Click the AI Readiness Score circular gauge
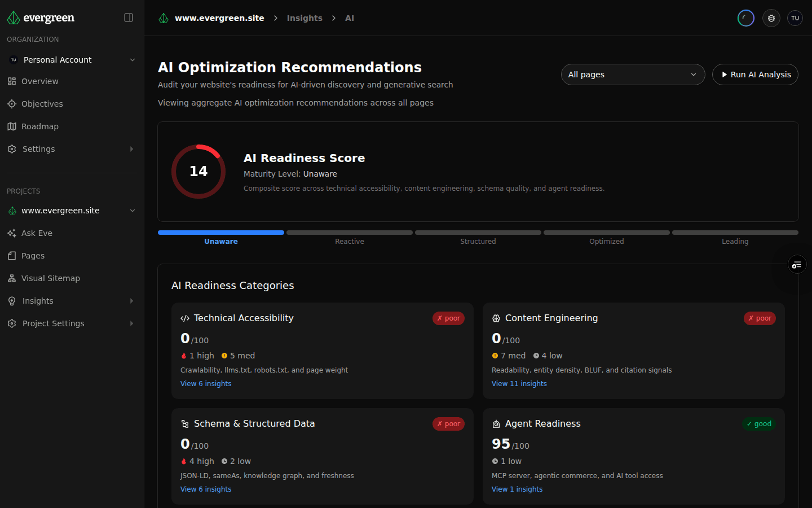812x508 pixels. point(198,171)
